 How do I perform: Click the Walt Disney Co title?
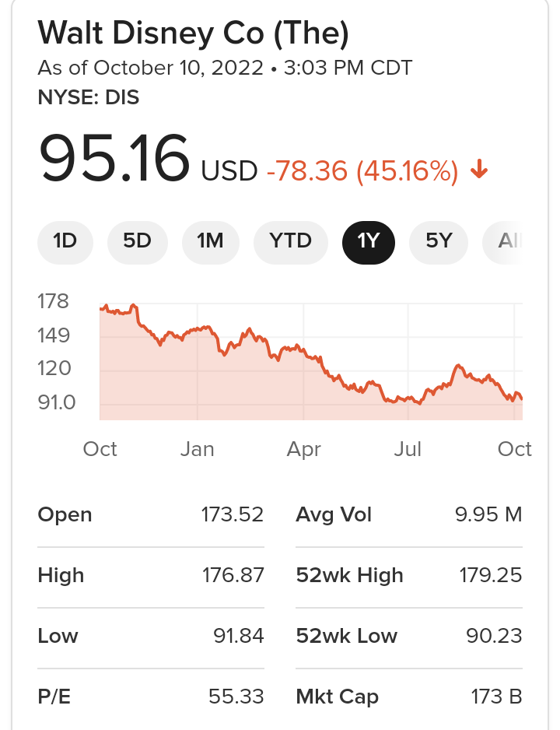(x=193, y=33)
